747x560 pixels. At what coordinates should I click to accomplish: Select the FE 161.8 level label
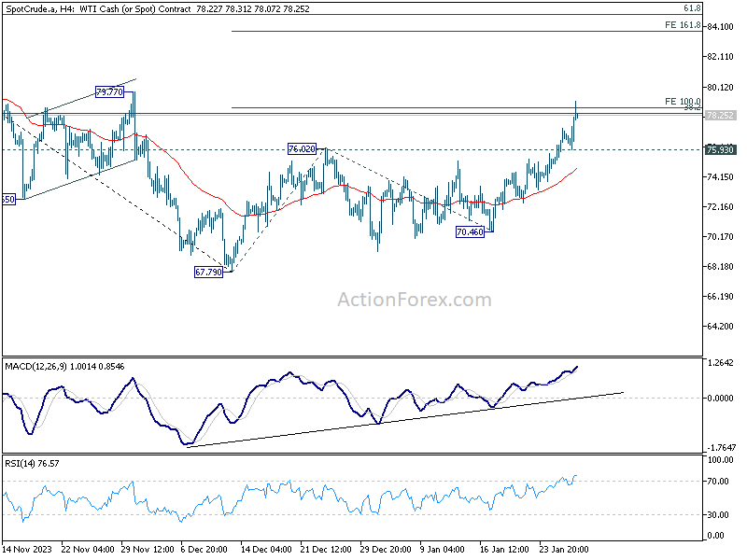click(683, 25)
